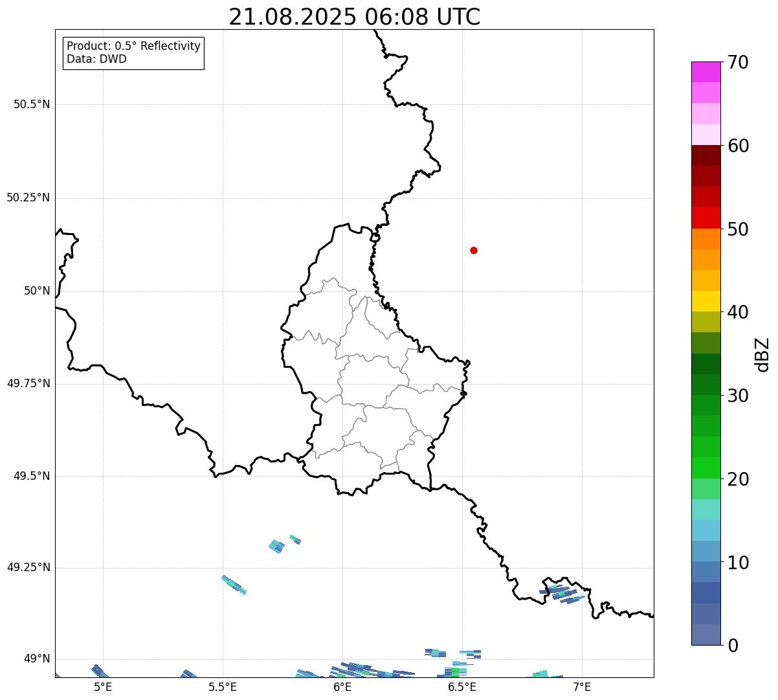Click the 50.25°N latitude label
Viewport: 778px width, 700px height.
[28, 198]
